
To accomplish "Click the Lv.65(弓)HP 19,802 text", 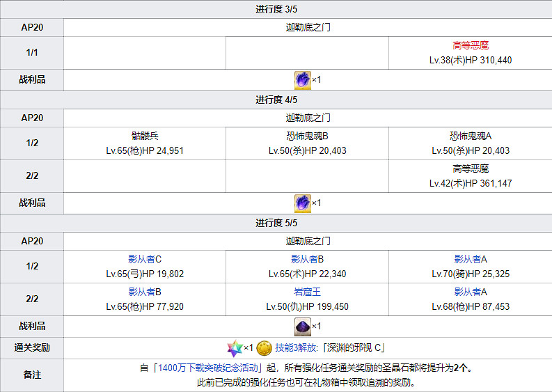I will [x=145, y=274].
